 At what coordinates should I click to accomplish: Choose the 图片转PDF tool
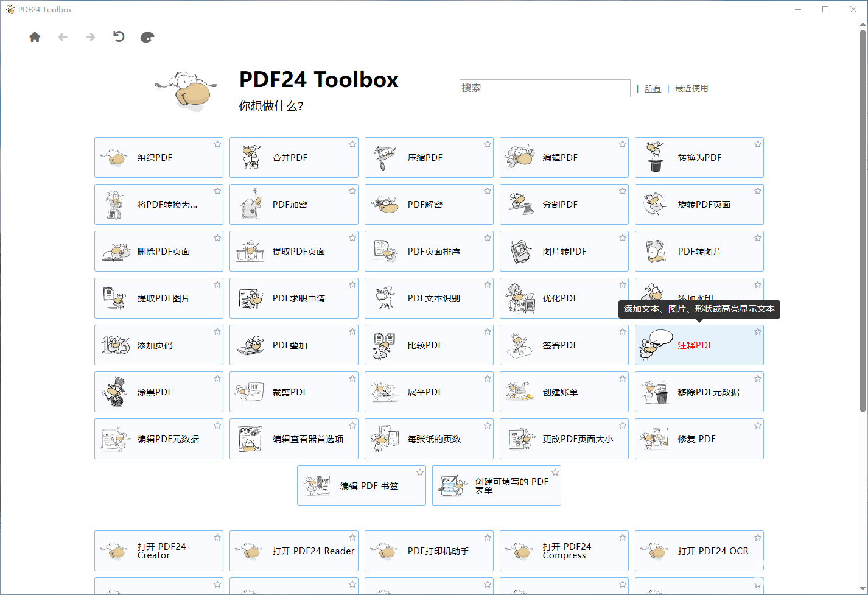coord(564,251)
